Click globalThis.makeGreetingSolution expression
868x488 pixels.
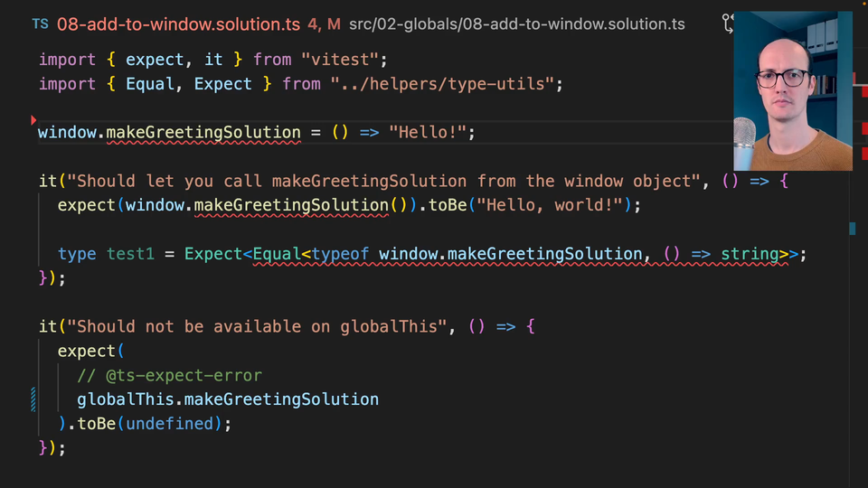point(228,399)
